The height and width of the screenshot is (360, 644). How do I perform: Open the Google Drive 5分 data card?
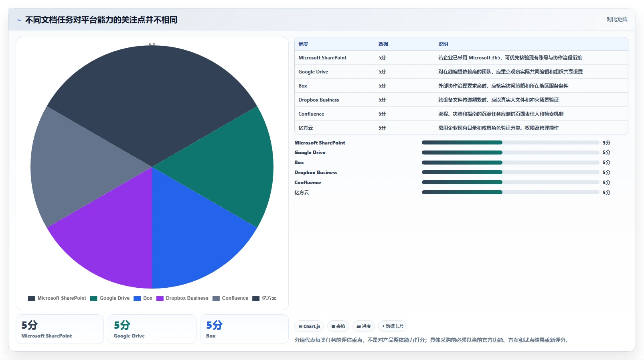point(152,329)
